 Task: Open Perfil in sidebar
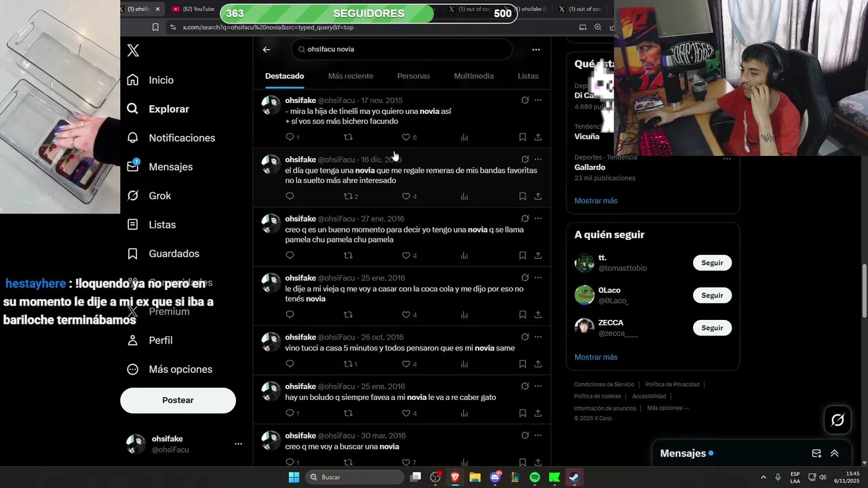tap(150, 340)
